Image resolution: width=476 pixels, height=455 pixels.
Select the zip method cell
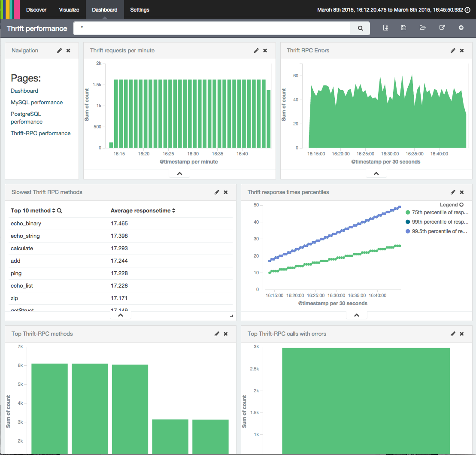point(14,298)
